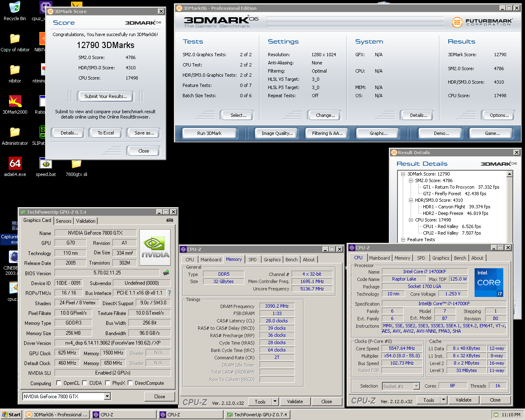Open About tab in CPU-Z memory window

tap(309, 260)
